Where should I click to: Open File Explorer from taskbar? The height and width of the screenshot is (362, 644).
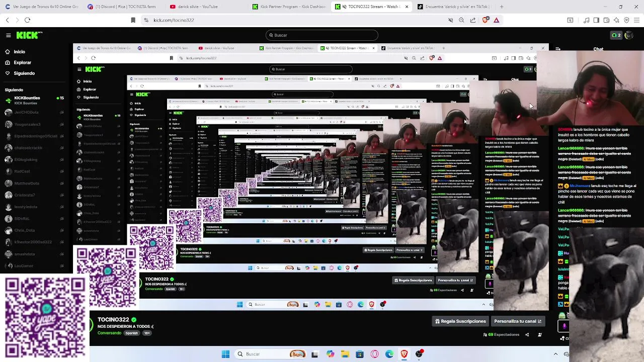345,354
